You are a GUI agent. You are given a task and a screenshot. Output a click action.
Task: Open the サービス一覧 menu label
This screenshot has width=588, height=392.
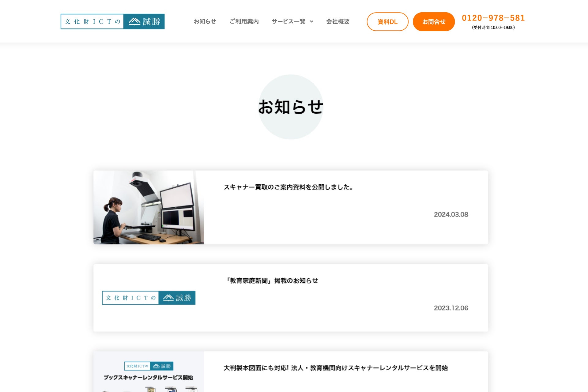point(288,21)
